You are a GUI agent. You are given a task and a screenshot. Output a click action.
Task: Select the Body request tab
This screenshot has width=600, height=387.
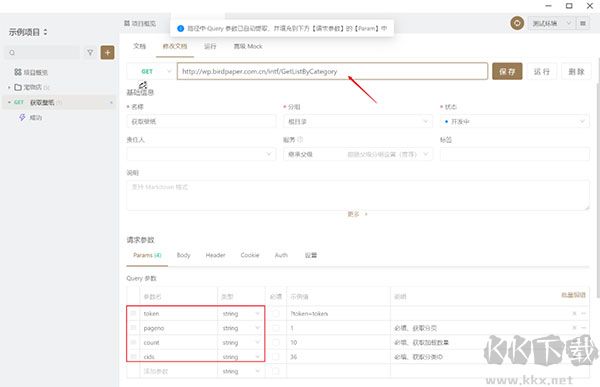tap(183, 255)
